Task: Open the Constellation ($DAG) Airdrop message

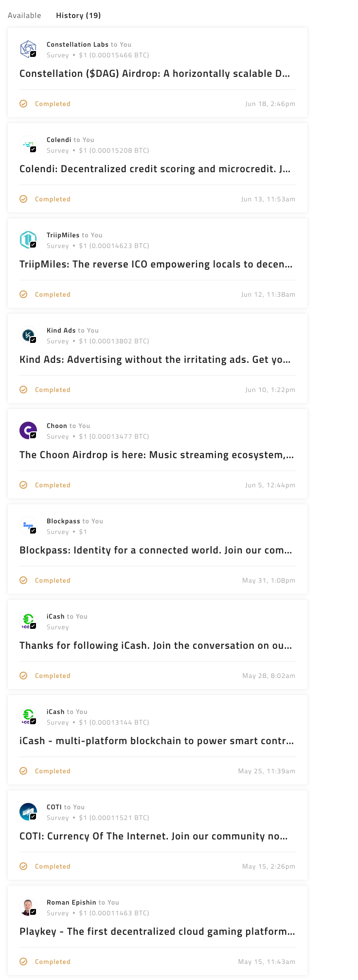Action: pos(155,74)
